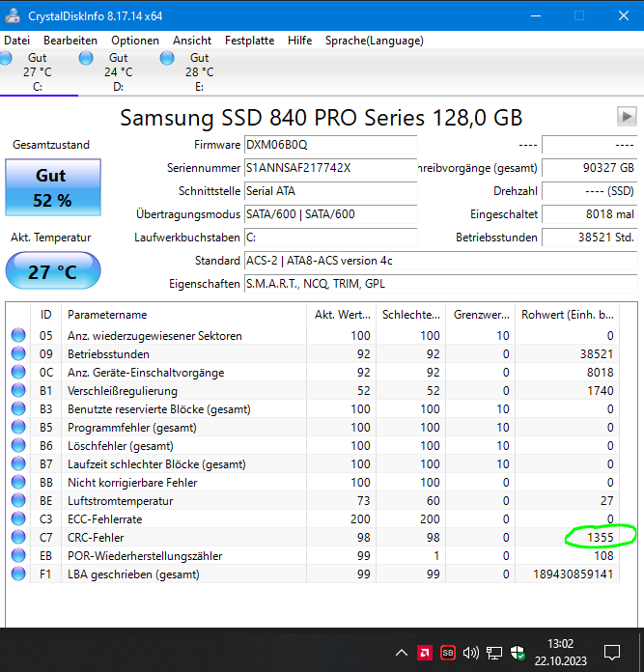Click the Rohwert column header
This screenshot has width=644, height=672.
568,315
